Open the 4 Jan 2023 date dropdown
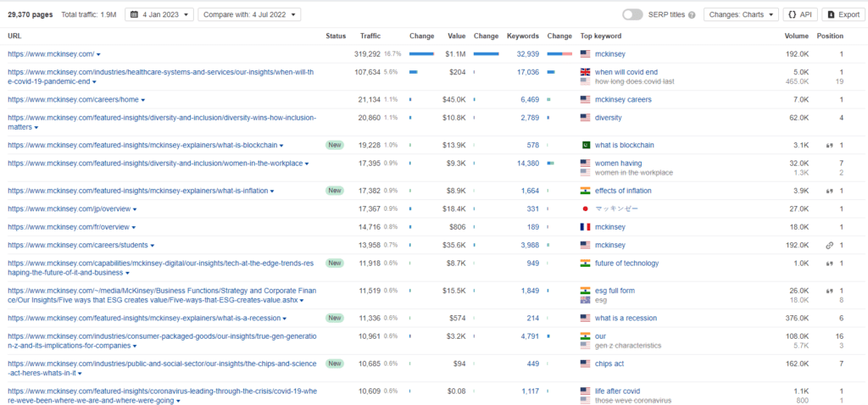This screenshot has width=868, height=405. tap(159, 14)
